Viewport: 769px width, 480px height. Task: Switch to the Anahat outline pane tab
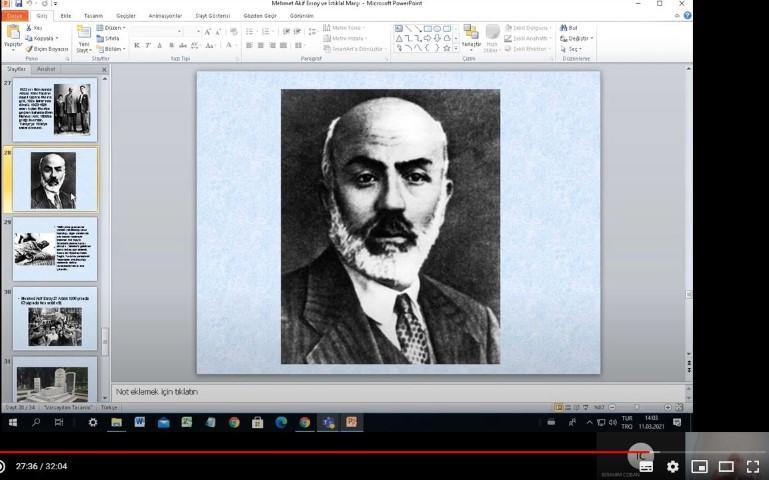(x=46, y=69)
